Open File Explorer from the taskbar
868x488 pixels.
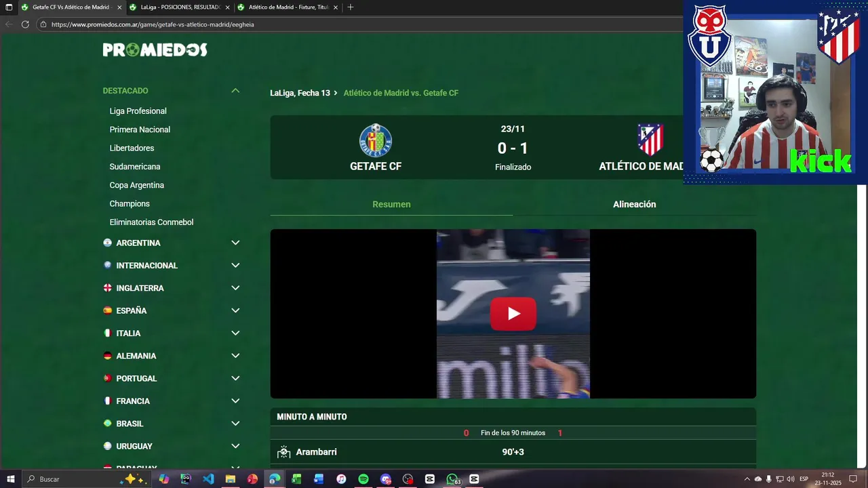231,479
